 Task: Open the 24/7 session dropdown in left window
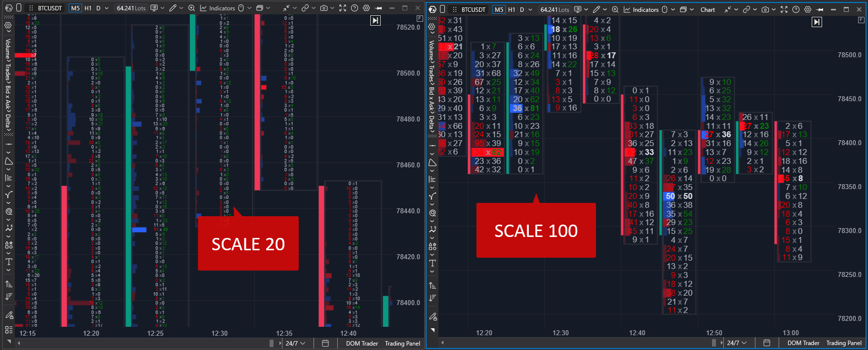(x=296, y=343)
